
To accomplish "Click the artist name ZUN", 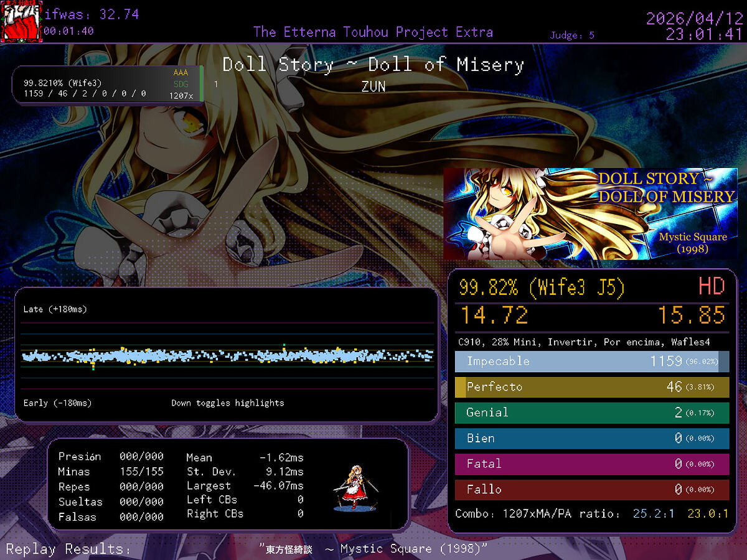I will coord(374,86).
